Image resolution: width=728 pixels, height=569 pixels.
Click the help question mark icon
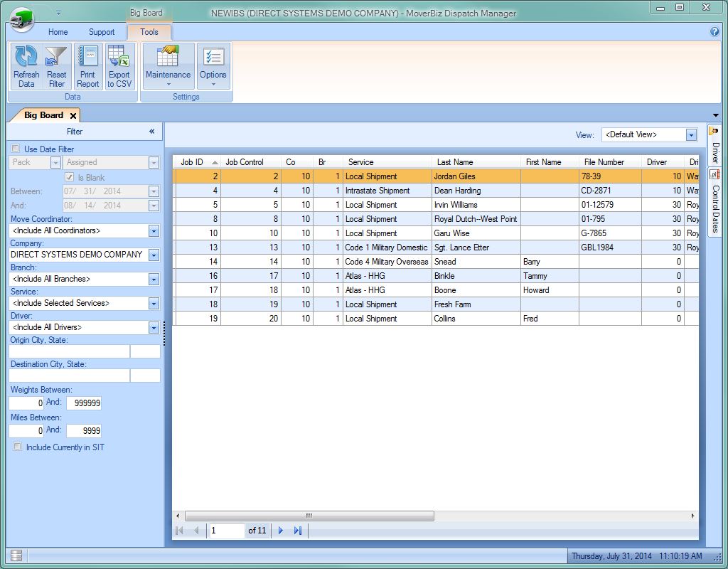[714, 32]
